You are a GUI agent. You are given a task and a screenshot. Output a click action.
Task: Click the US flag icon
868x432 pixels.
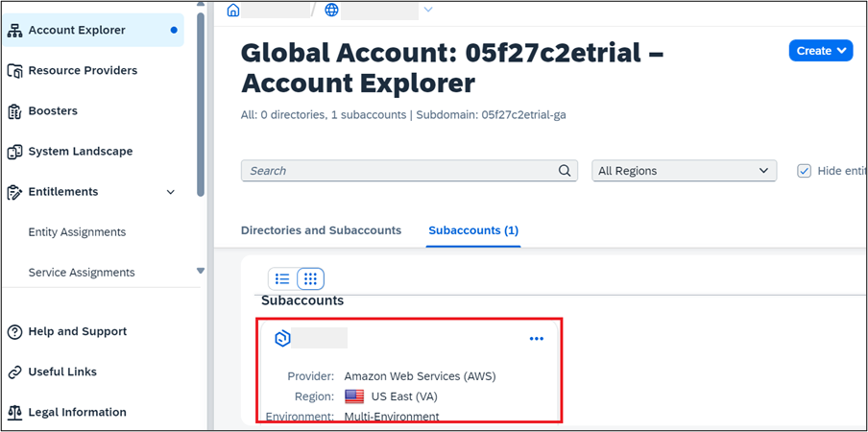point(354,396)
